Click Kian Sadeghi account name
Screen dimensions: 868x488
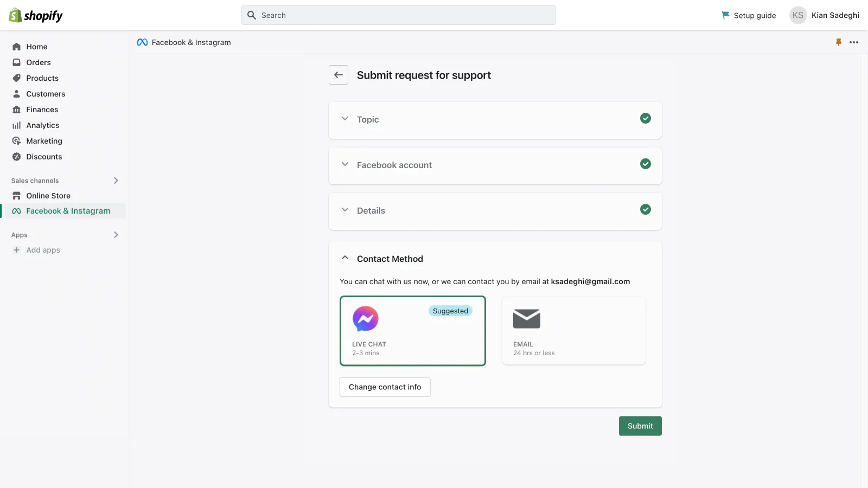[835, 15]
